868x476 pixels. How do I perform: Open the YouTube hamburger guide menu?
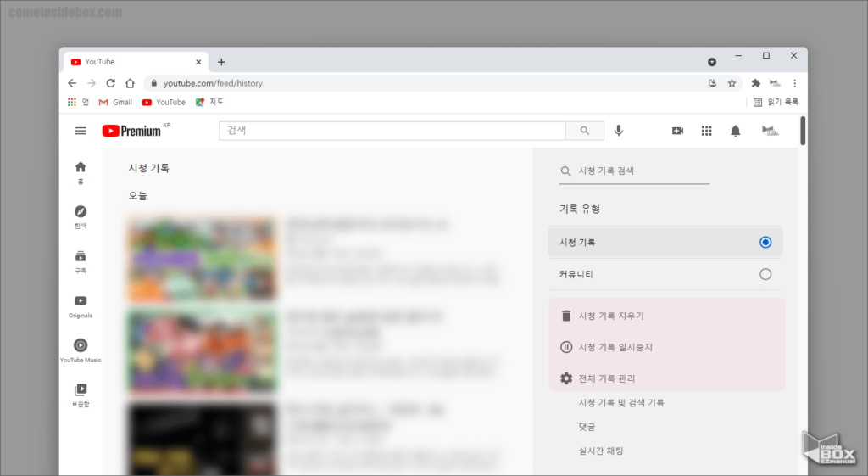coord(81,131)
